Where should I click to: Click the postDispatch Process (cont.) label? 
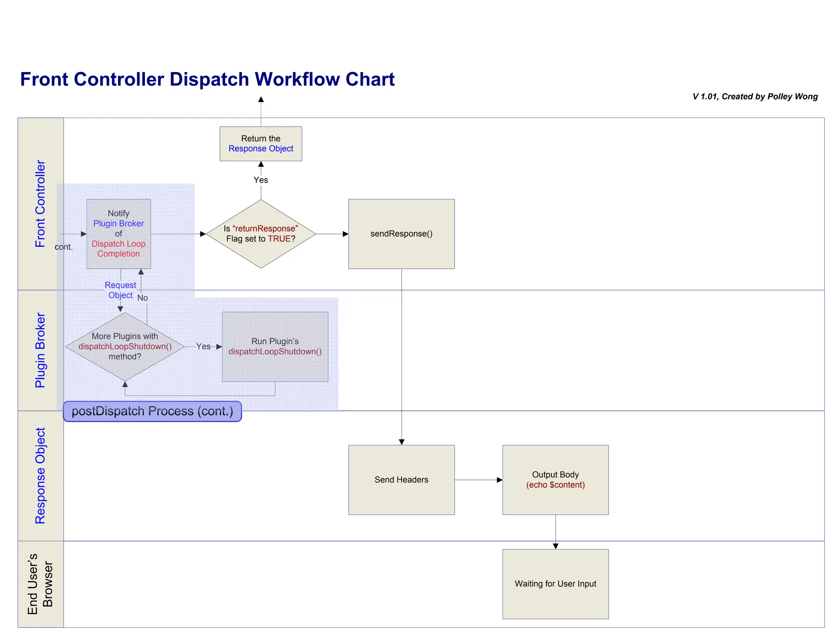152,411
